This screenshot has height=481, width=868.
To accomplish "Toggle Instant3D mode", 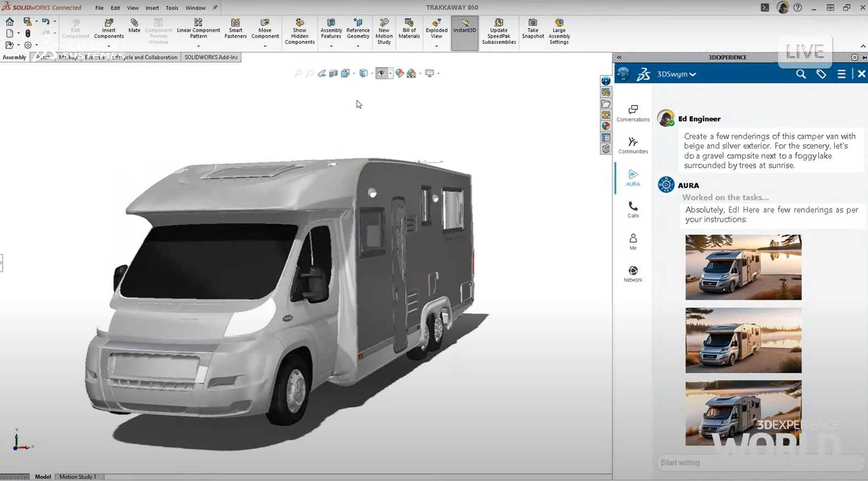I will pos(464,26).
